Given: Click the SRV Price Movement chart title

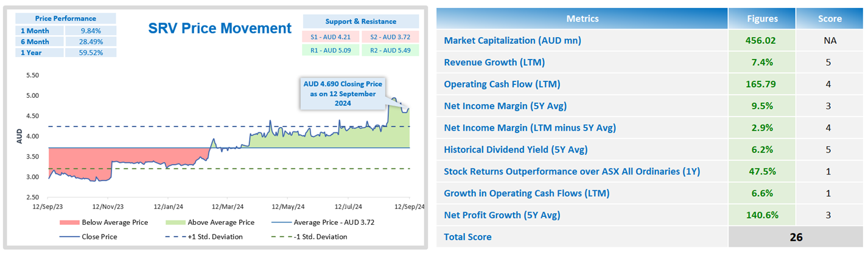Looking at the screenshot, I should tap(220, 28).
